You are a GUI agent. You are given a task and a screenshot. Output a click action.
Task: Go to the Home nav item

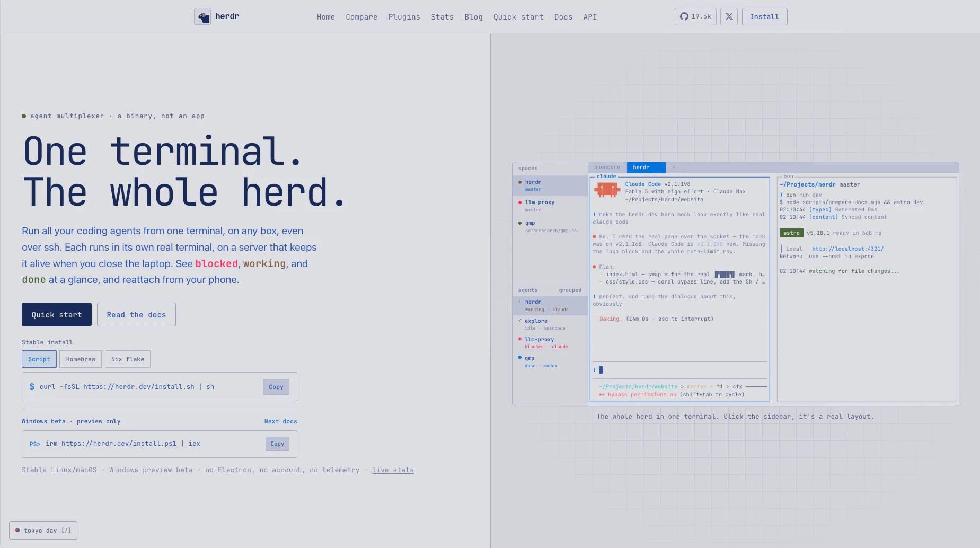tap(326, 17)
